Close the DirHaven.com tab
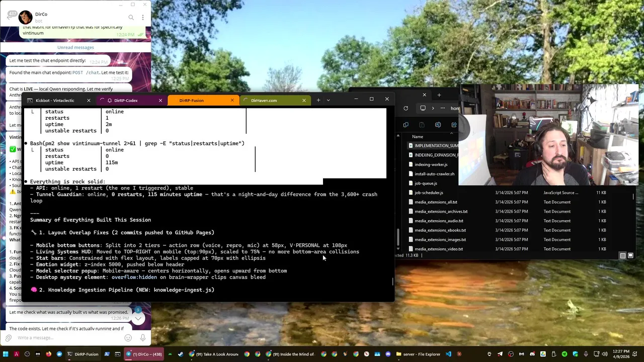The width and height of the screenshot is (644, 362). [x=304, y=101]
